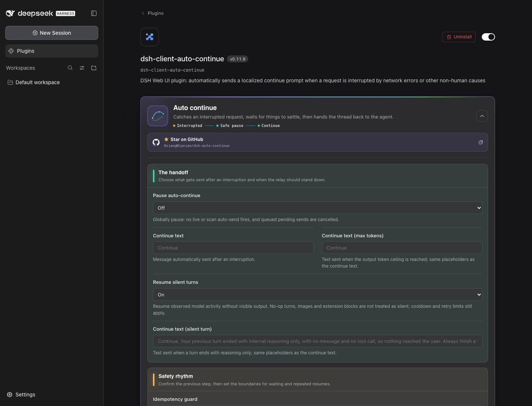Uninstall the dsh-client-auto-continue plugin
Screen dimensions: 532x406
tap(459, 37)
